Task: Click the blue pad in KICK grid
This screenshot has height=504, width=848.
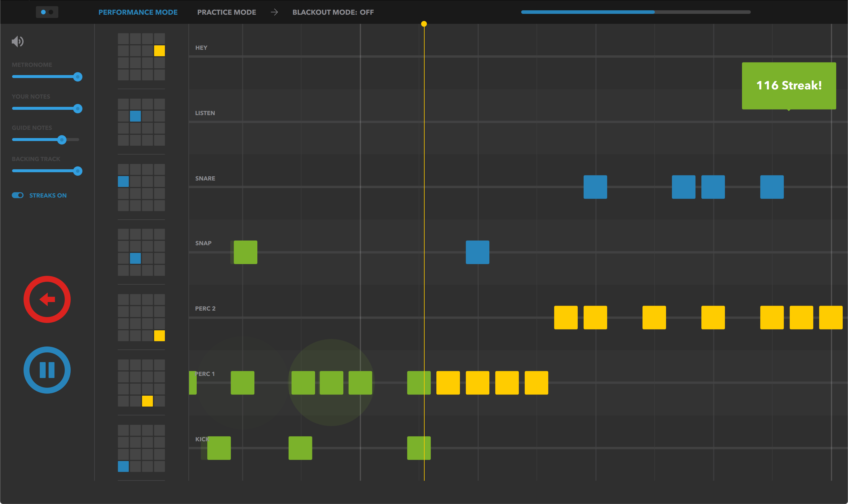Action: pos(123,466)
